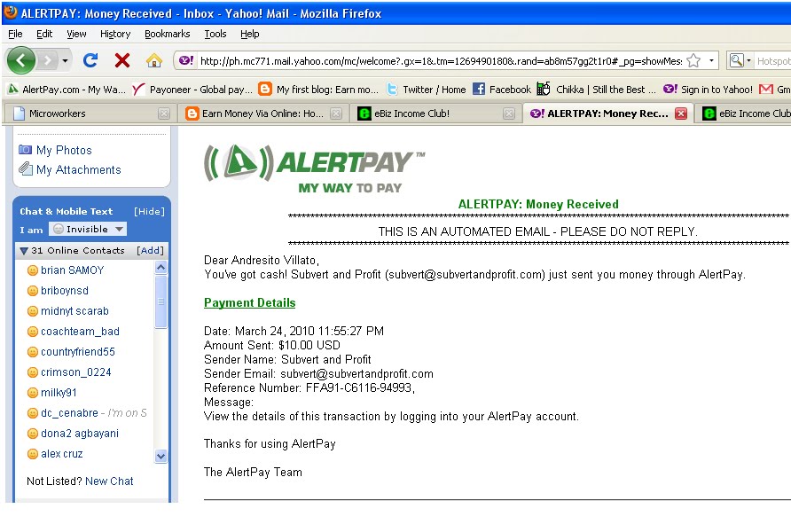Hide the Chat & Mobile Text panel
Viewport: 791px width, 532px height.
[x=149, y=211]
